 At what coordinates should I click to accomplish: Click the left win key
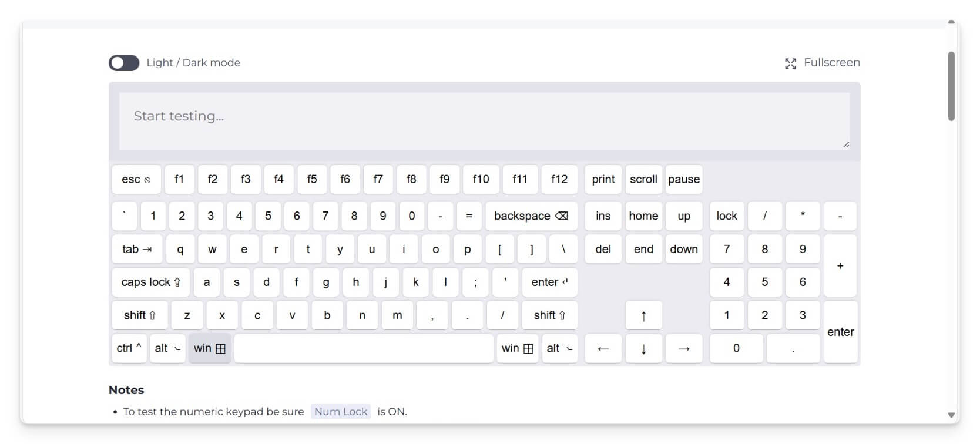210,348
